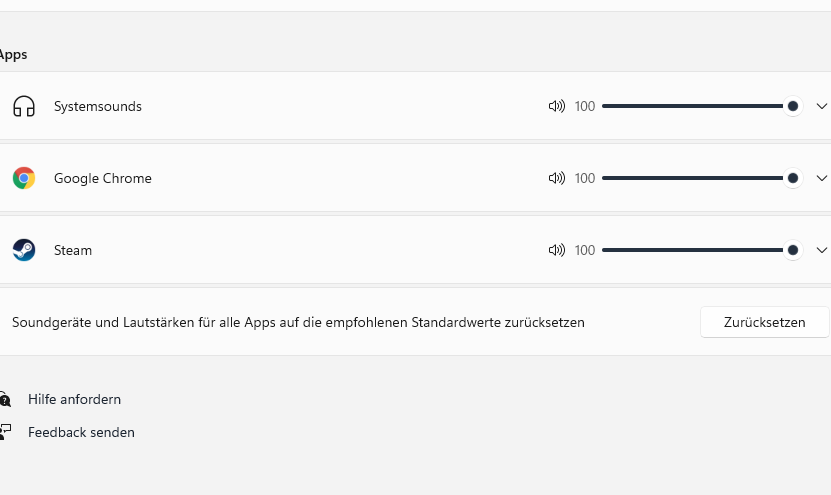Click the Steam volume slider handle
Viewport: 831px width, 495px height.
tap(793, 250)
